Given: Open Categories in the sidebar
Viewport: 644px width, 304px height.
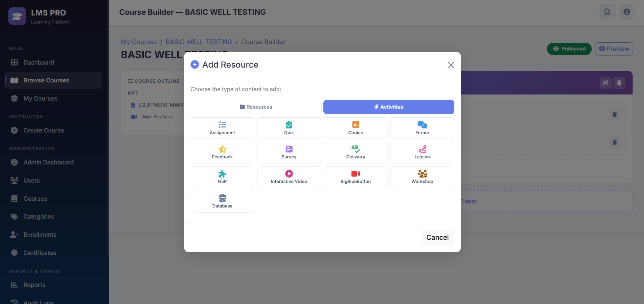Looking at the screenshot, I should [x=54, y=217].
